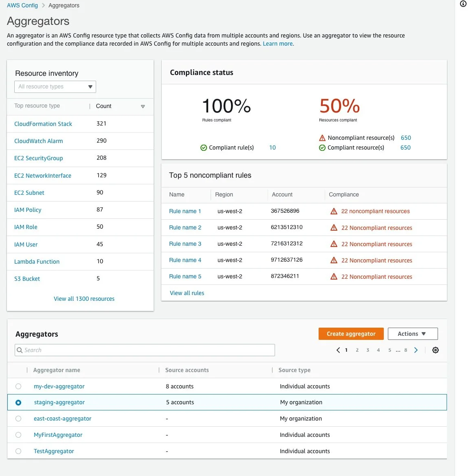This screenshot has height=476, width=471.
Task: Click Source accounts column header
Action: (187, 370)
